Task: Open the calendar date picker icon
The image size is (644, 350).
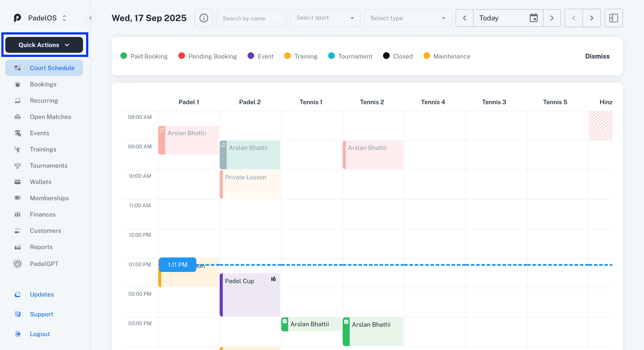Action: point(534,18)
